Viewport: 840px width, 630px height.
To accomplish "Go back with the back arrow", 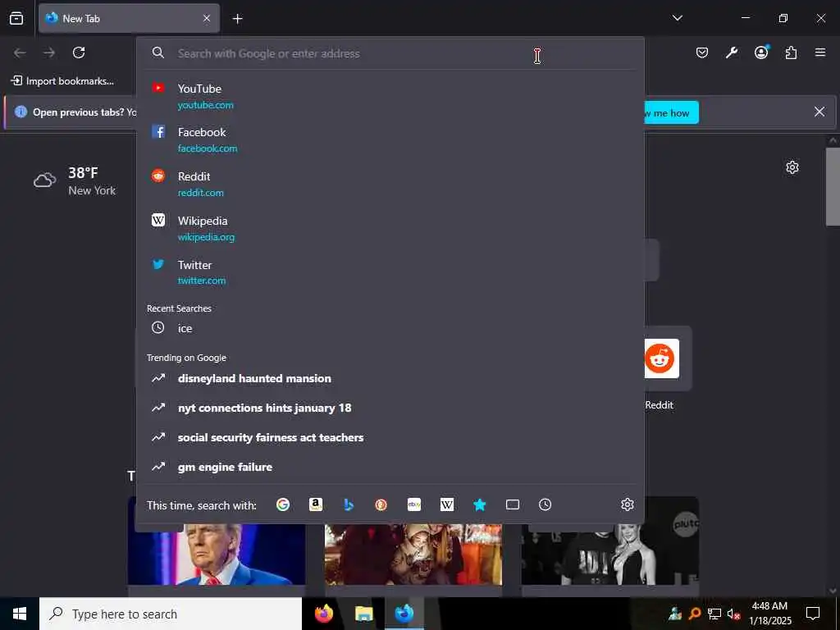I will point(20,52).
